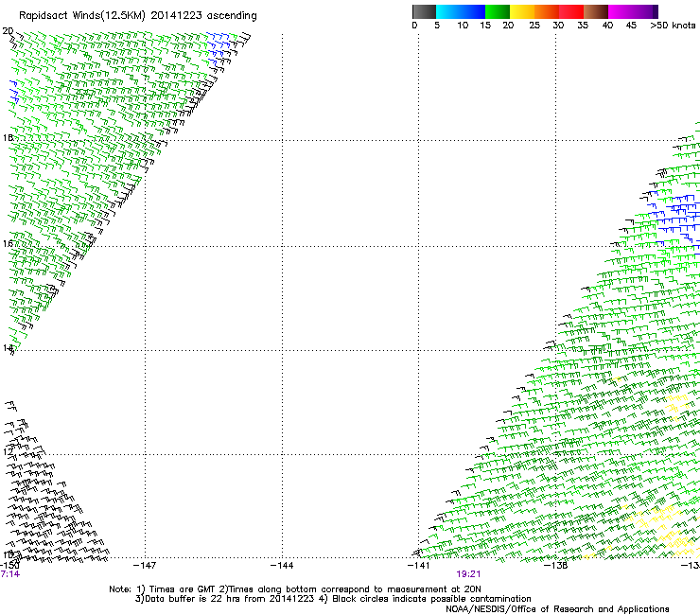
Task: Click the '45' legend scale value
Action: click(x=631, y=26)
